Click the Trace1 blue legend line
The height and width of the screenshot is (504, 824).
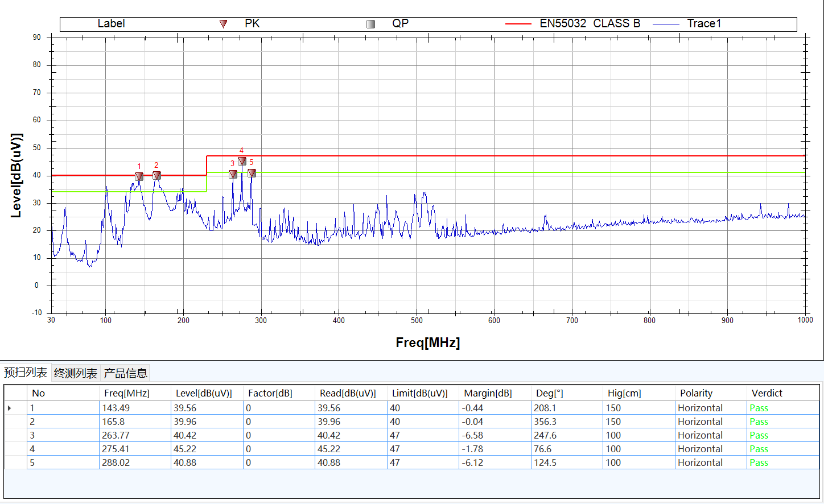666,24
